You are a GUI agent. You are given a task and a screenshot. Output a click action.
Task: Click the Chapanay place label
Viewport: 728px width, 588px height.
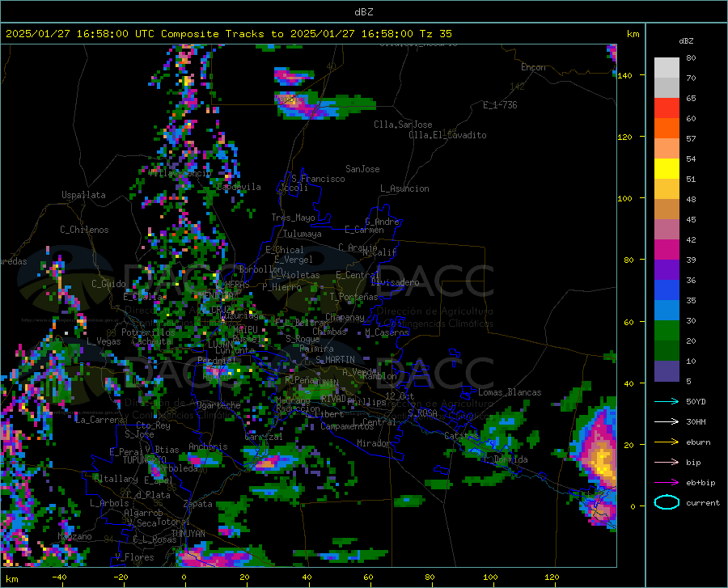[345, 317]
